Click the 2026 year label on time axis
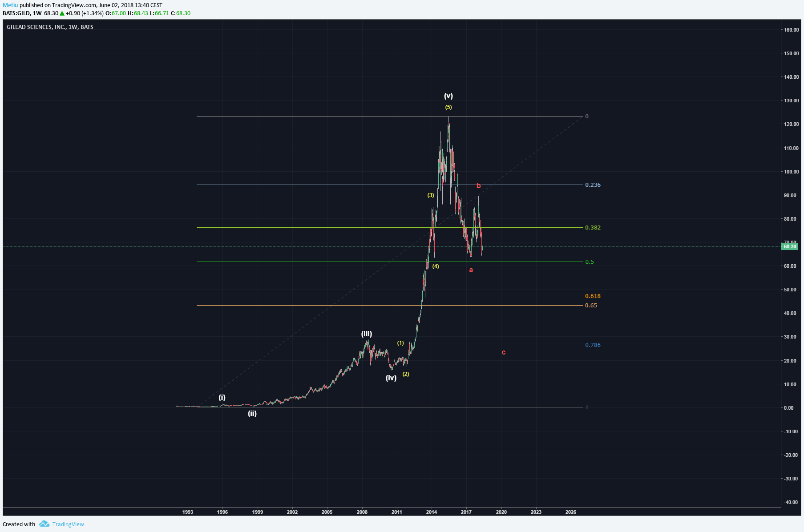 pyautogui.click(x=571, y=512)
